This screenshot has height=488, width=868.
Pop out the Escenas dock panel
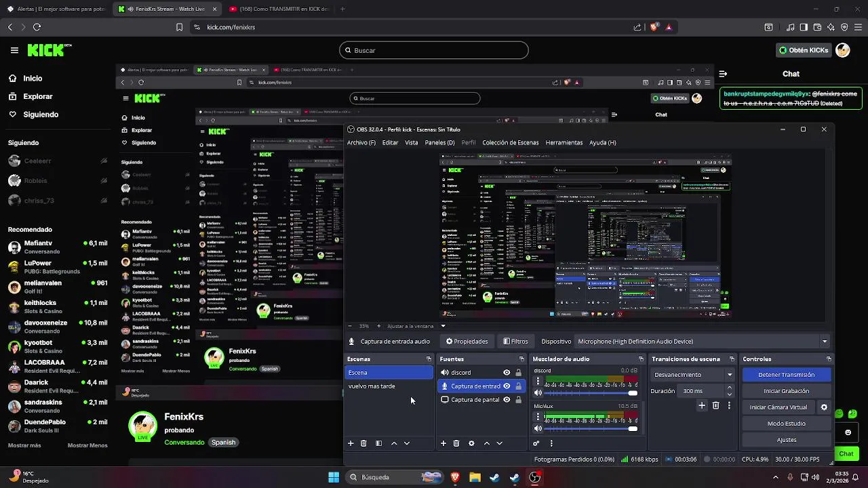tap(429, 359)
